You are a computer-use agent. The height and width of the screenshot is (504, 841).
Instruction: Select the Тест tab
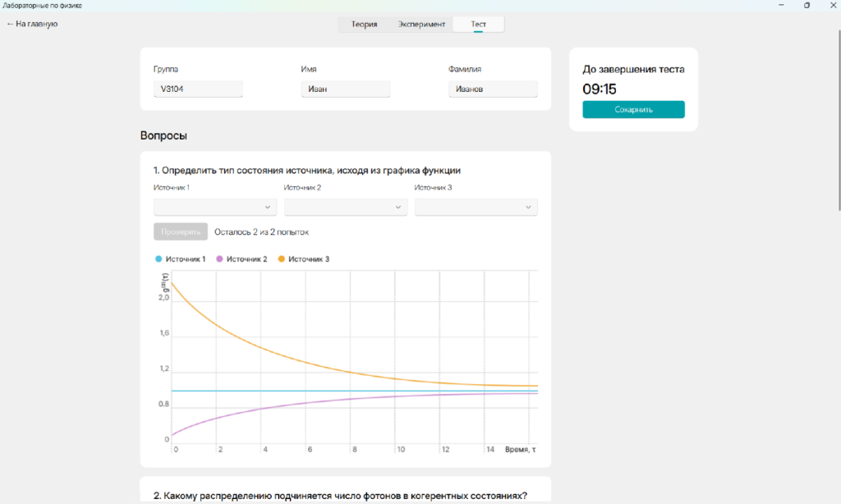pos(478,25)
